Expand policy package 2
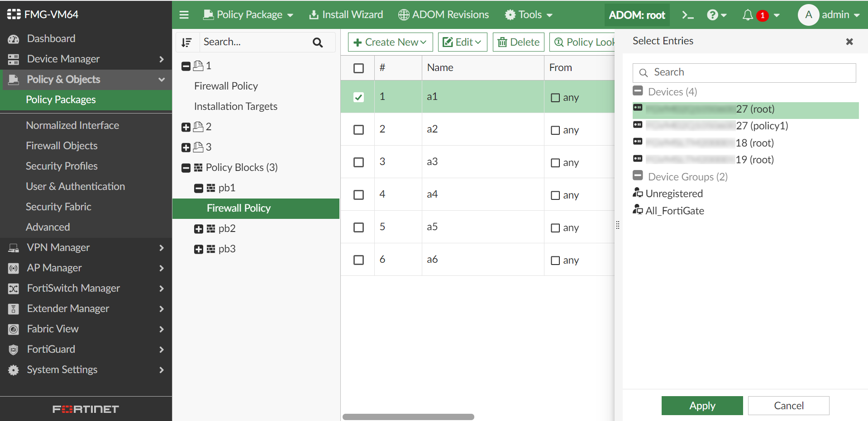868x421 pixels. coord(186,127)
